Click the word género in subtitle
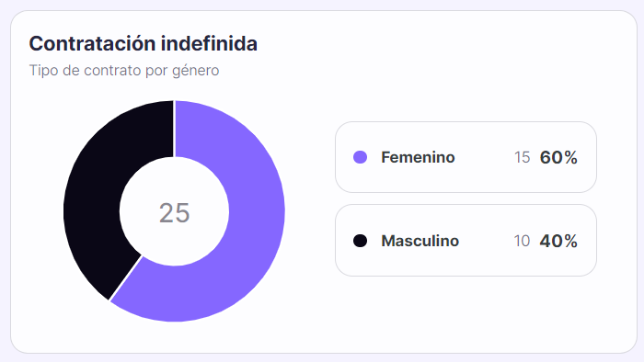Image resolution: width=644 pixels, height=362 pixels. pos(195,71)
